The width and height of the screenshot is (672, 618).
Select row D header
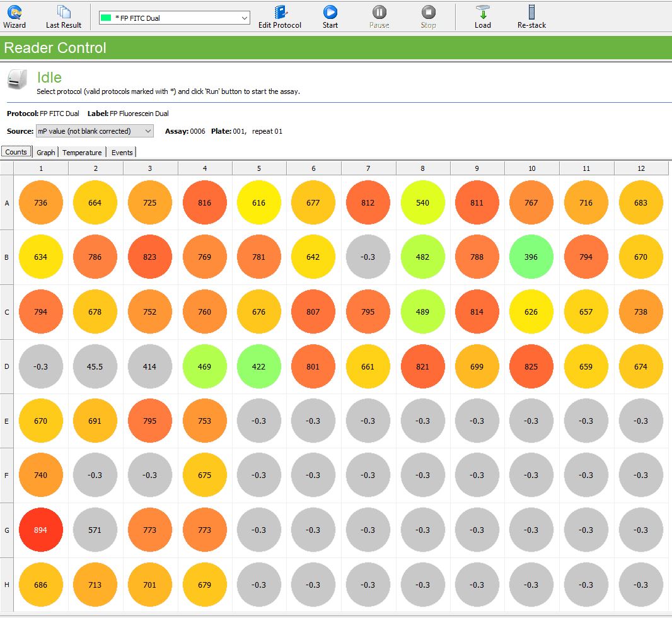(x=7, y=366)
